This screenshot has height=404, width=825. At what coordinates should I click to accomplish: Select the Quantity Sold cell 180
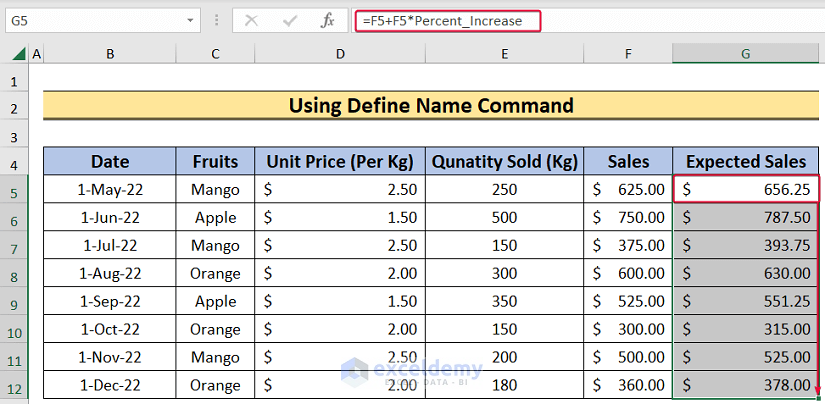click(x=505, y=385)
